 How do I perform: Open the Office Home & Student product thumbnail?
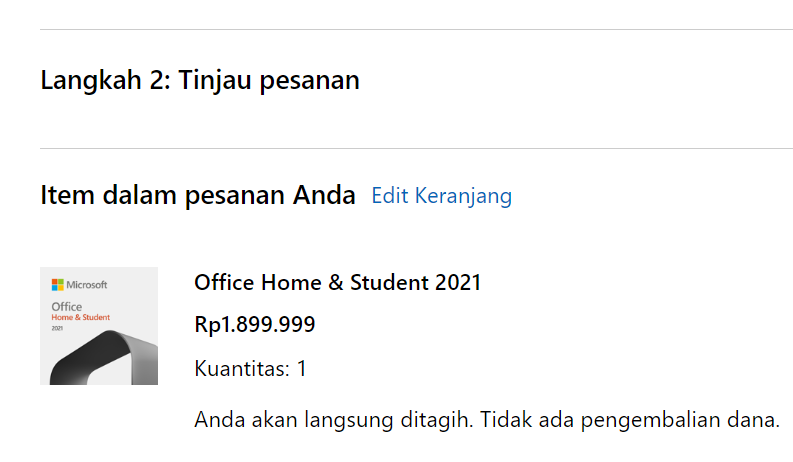pos(99,326)
